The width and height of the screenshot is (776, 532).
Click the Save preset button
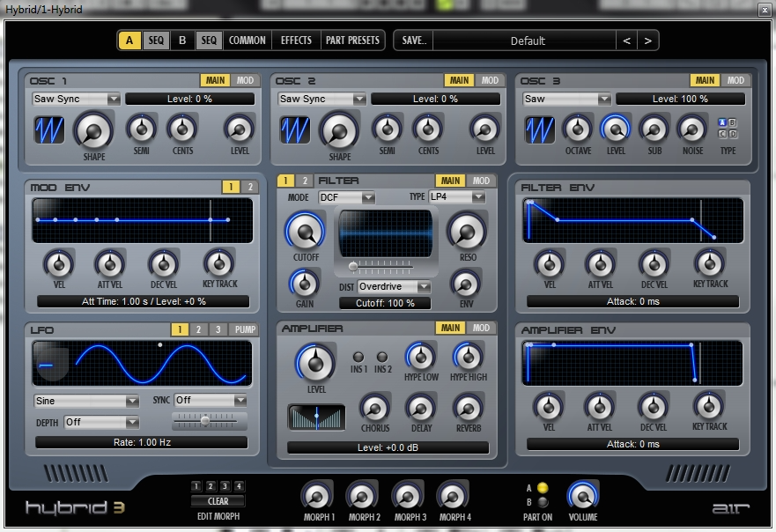click(414, 41)
